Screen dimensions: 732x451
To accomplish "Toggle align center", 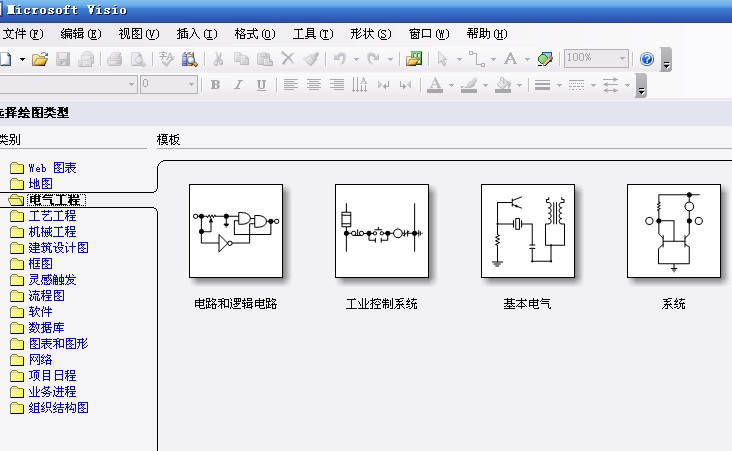I will pos(314,85).
